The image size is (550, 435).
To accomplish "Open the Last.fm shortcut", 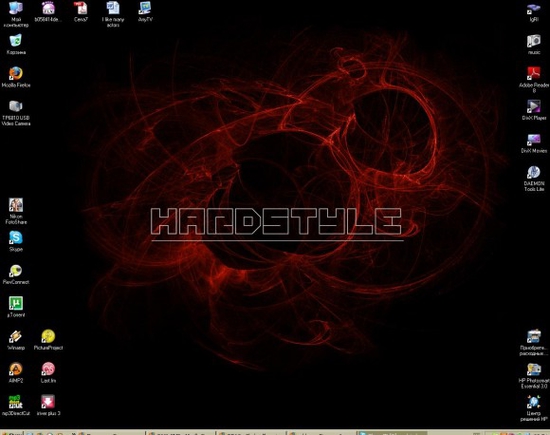I will 48,373.
